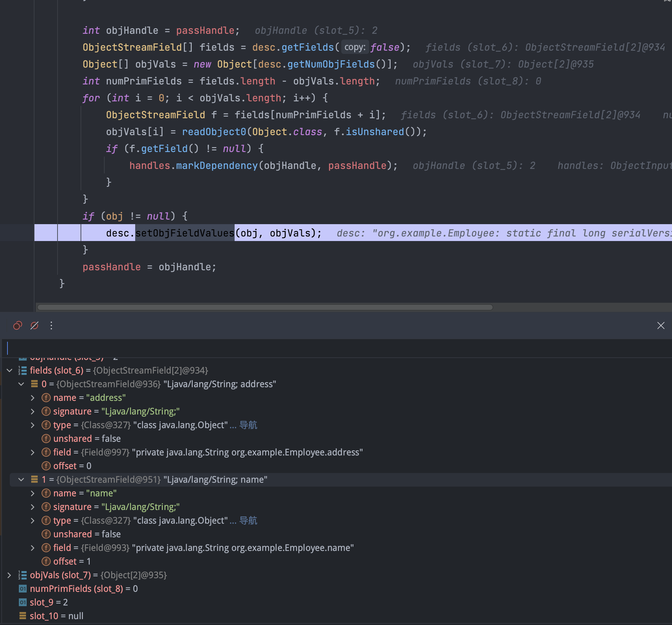This screenshot has height=625, width=672.
Task: Click the slot_9 primitive variable icon
Action: (23, 602)
